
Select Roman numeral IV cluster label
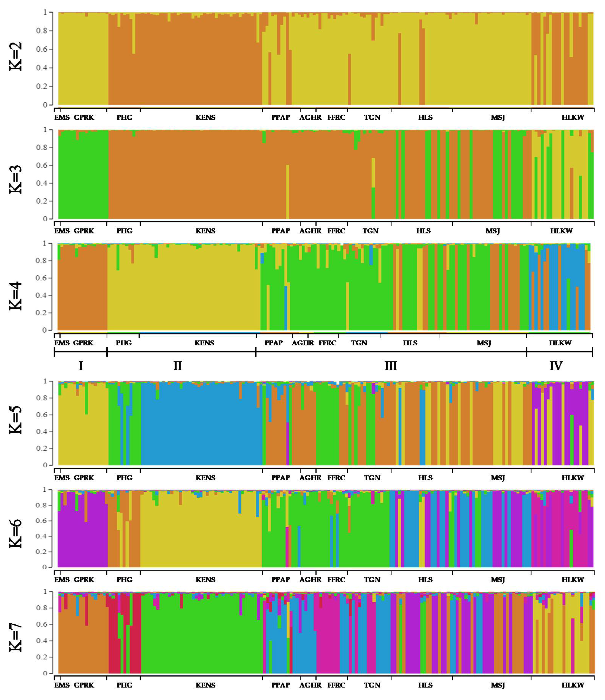(x=556, y=366)
